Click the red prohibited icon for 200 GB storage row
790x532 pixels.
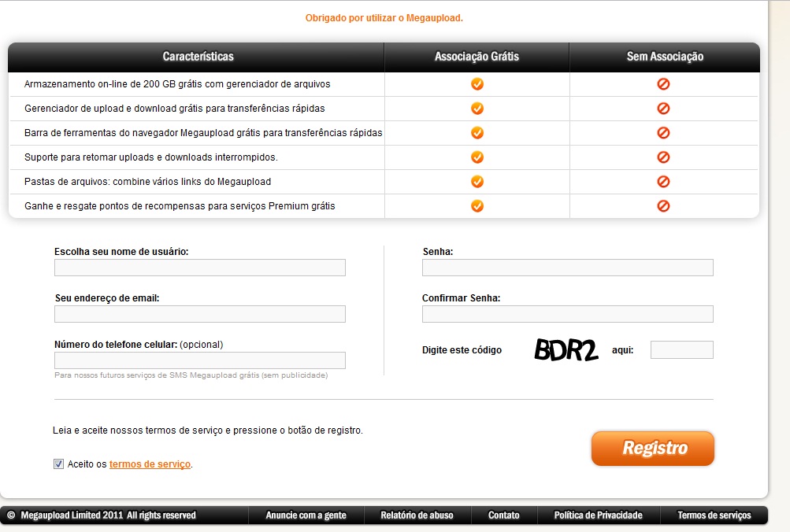(x=663, y=84)
